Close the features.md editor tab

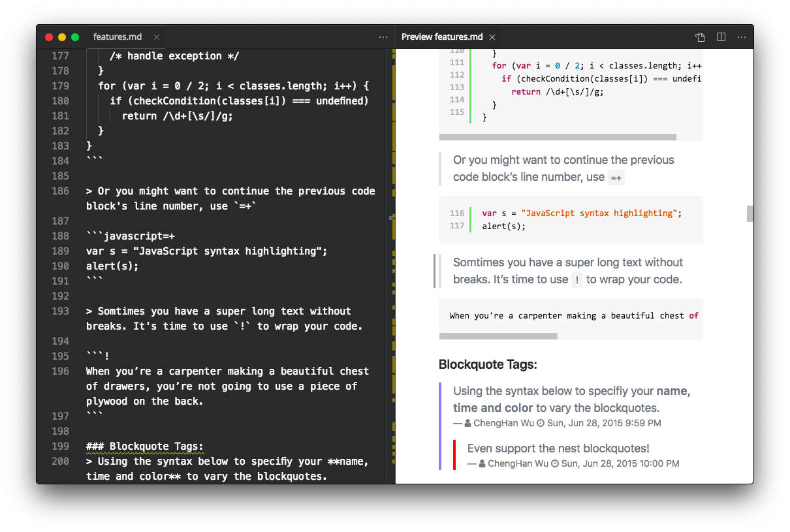156,37
